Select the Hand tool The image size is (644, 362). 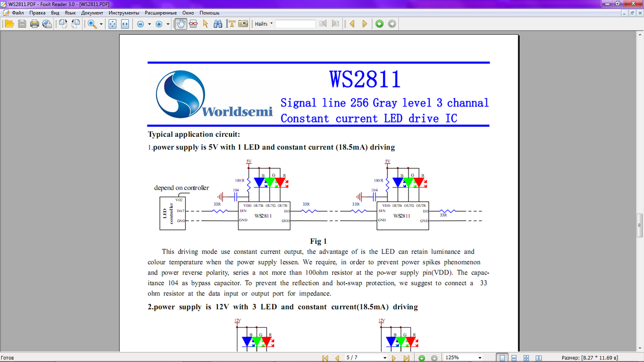point(181,24)
